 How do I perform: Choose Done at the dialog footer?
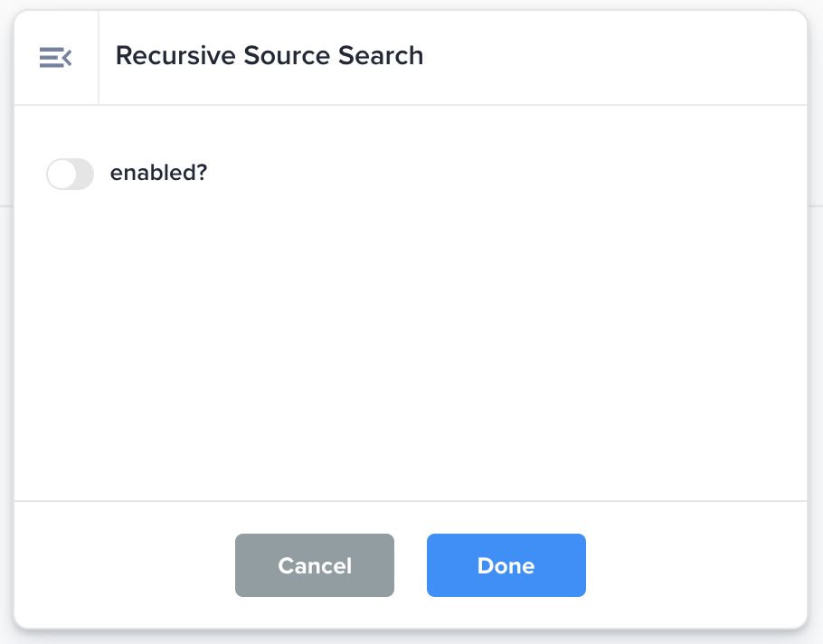click(x=506, y=565)
